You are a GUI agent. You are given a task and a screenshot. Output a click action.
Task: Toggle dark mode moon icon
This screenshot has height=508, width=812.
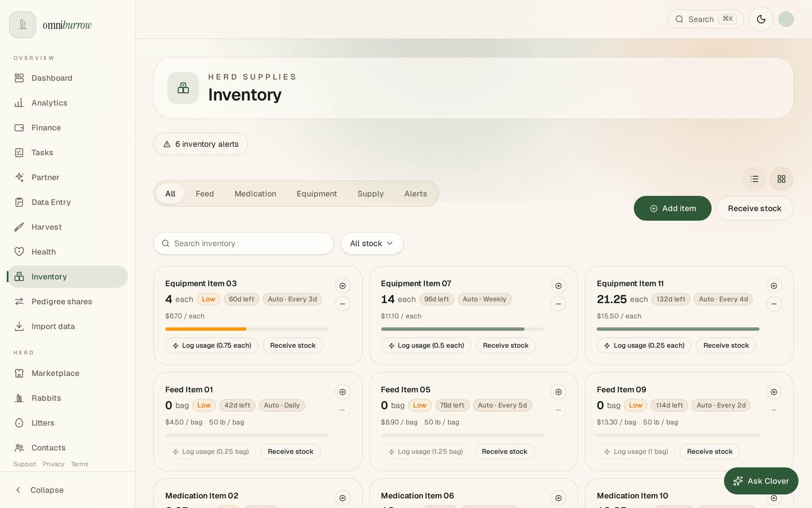(761, 19)
